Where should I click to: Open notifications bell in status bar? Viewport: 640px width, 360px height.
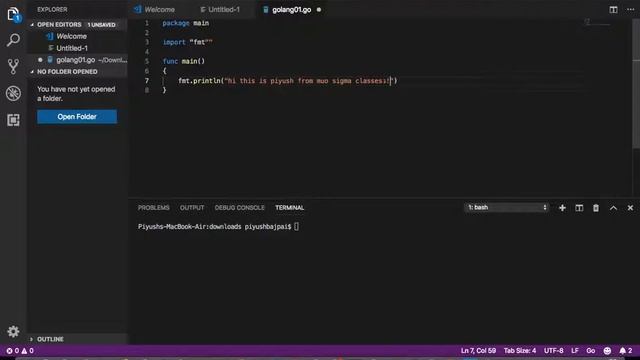626,351
